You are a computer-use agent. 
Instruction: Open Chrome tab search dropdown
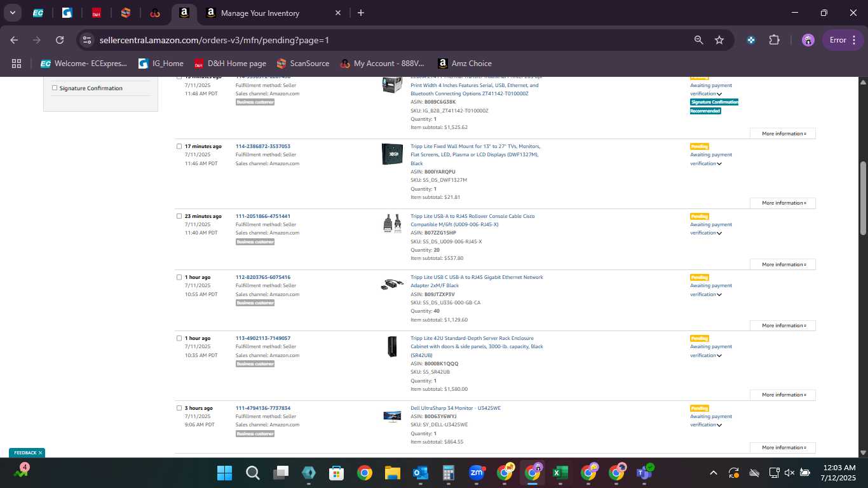pos(13,13)
